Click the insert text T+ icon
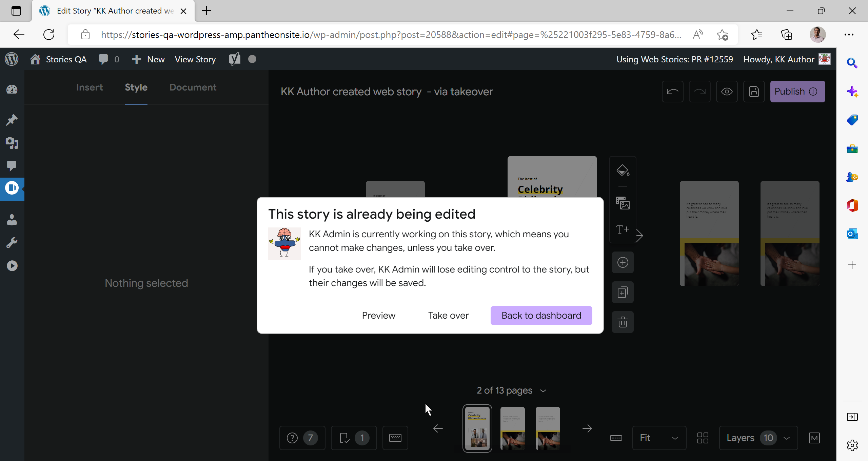The height and width of the screenshot is (461, 868). (623, 229)
